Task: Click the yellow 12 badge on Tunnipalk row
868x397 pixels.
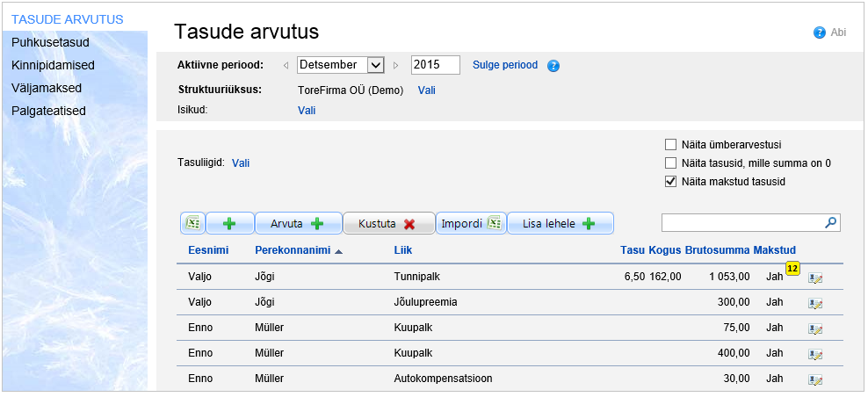Action: click(792, 269)
